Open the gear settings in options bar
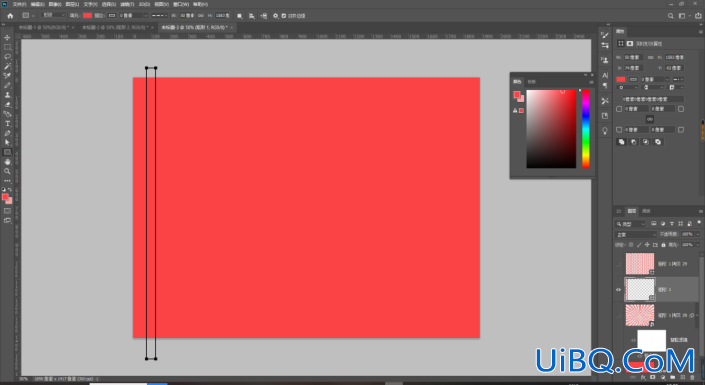705x385 pixels. tap(276, 16)
